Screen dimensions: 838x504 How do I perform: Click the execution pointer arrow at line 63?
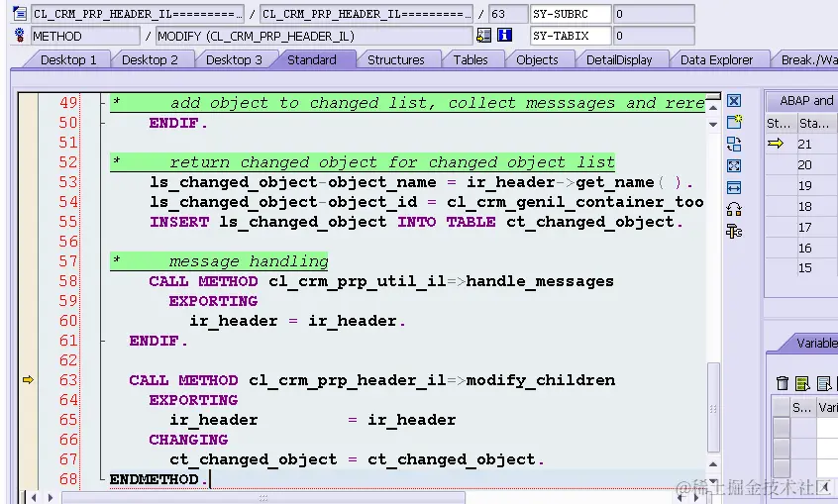coord(29,379)
